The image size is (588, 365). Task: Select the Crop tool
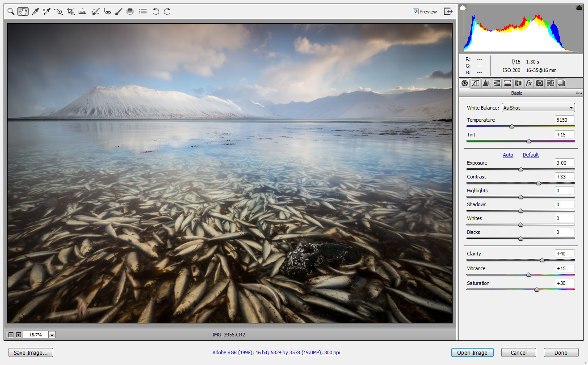(71, 12)
